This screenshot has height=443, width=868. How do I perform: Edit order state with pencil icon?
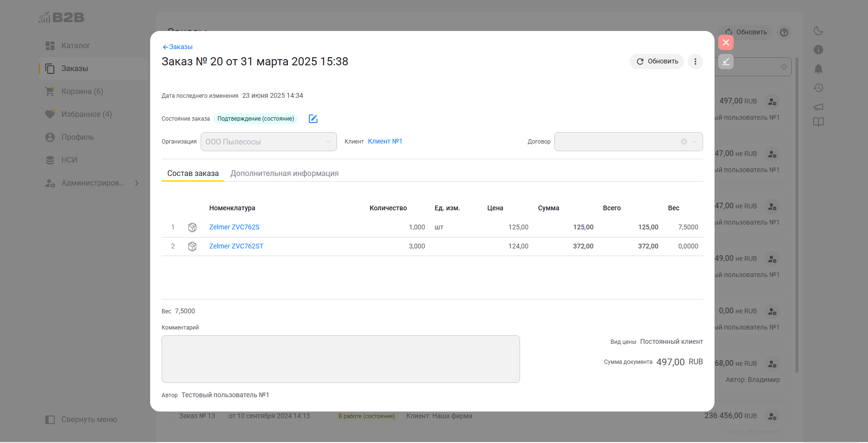313,119
